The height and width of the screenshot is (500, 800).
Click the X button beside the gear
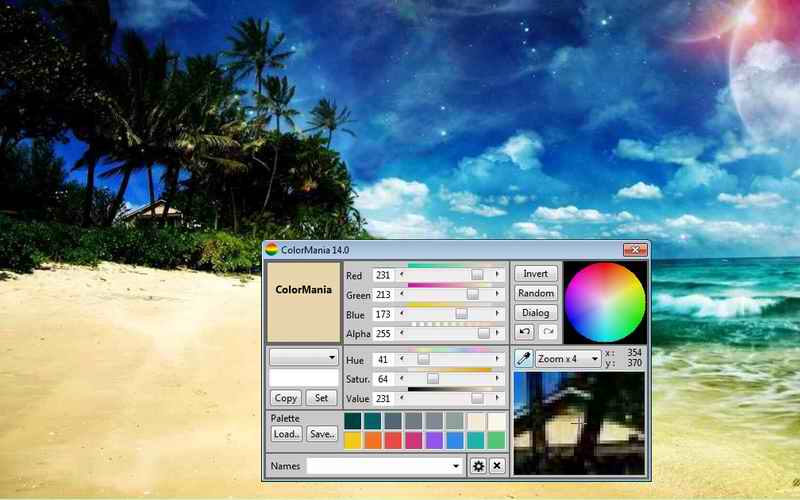(496, 466)
